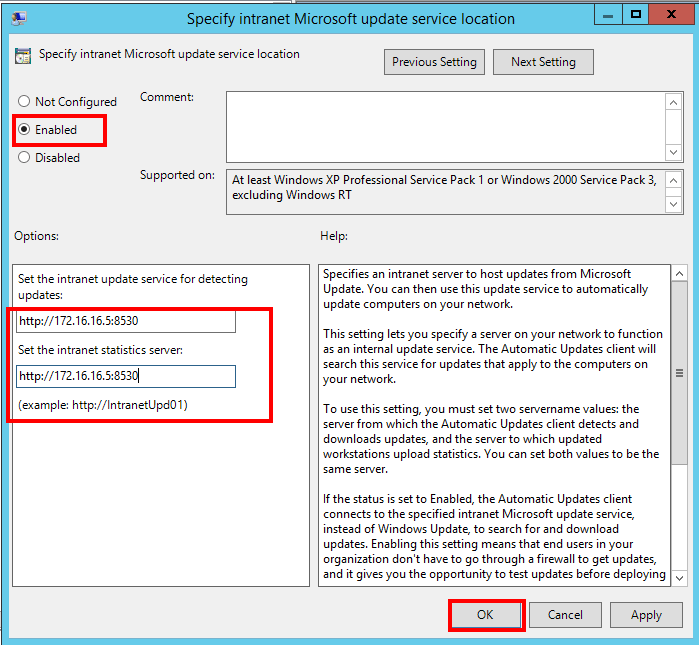This screenshot has height=645, width=699.
Task: Go to Previous Setting
Action: [434, 62]
